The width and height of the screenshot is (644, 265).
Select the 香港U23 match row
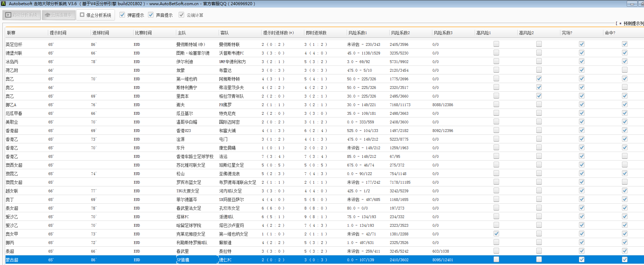tap(183, 131)
